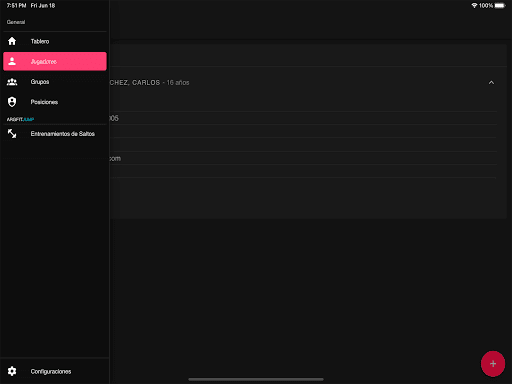
Task: Check the Wi-Fi status icon
Action: coord(474,6)
